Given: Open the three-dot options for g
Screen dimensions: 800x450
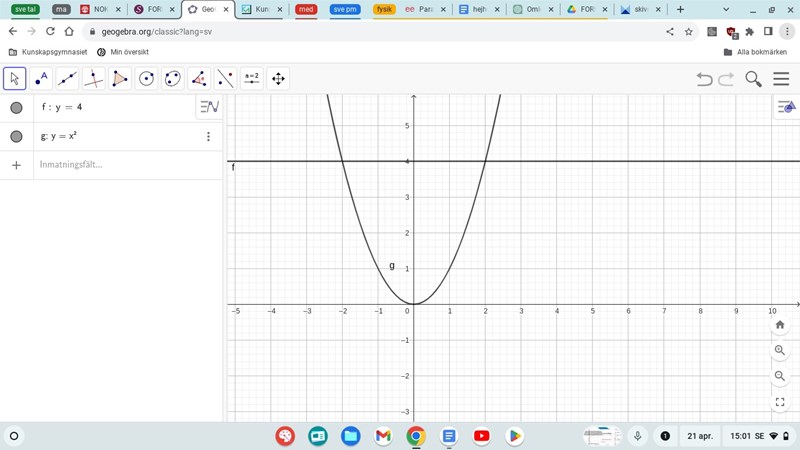Looking at the screenshot, I should [208, 136].
